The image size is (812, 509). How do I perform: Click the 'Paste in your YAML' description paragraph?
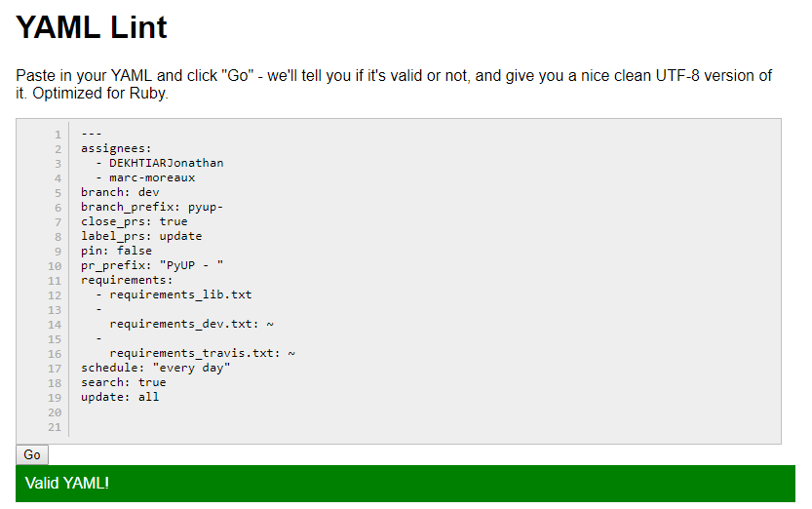pos(394,84)
